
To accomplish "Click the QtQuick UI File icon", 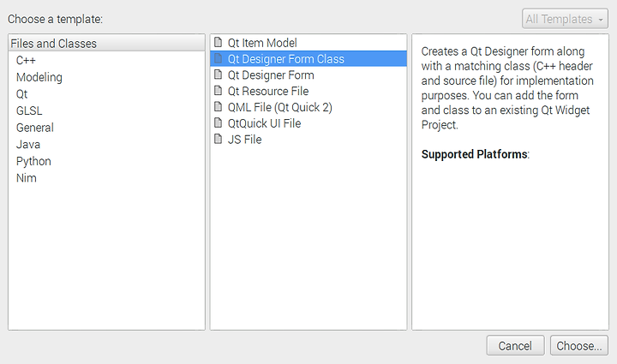I will (x=218, y=122).
